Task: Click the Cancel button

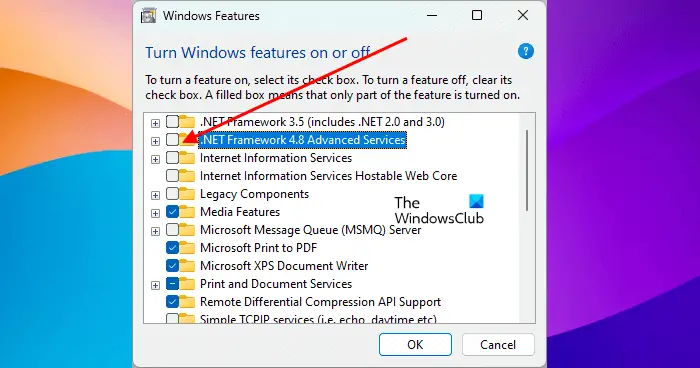Action: point(498,344)
